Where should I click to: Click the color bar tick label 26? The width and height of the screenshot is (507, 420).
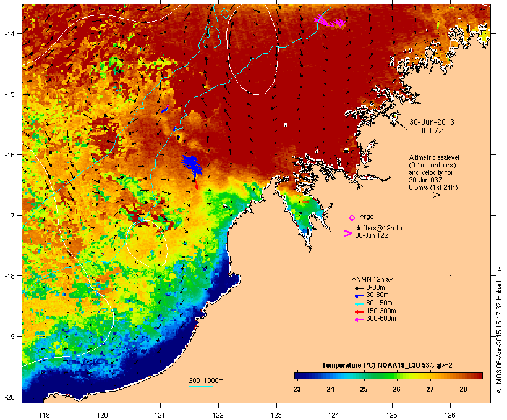pos(396,389)
